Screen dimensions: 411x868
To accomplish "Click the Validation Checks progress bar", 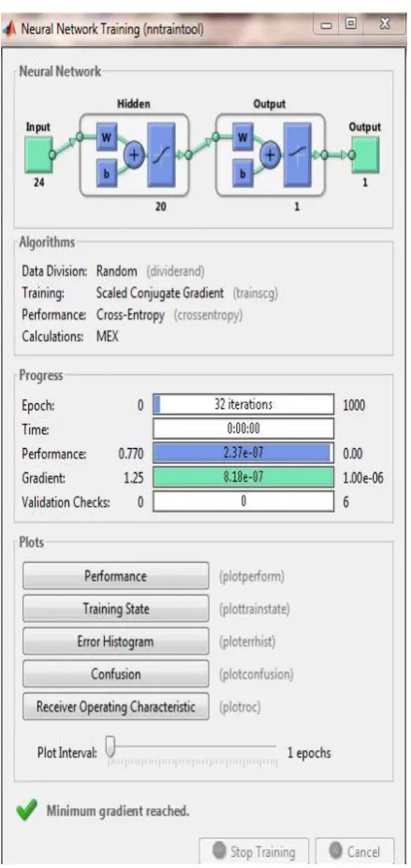I will pos(243,501).
